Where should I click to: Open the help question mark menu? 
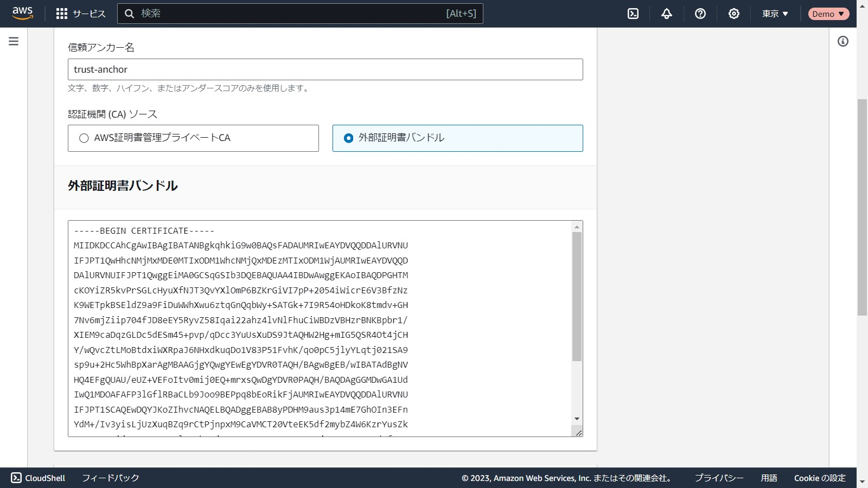(700, 14)
